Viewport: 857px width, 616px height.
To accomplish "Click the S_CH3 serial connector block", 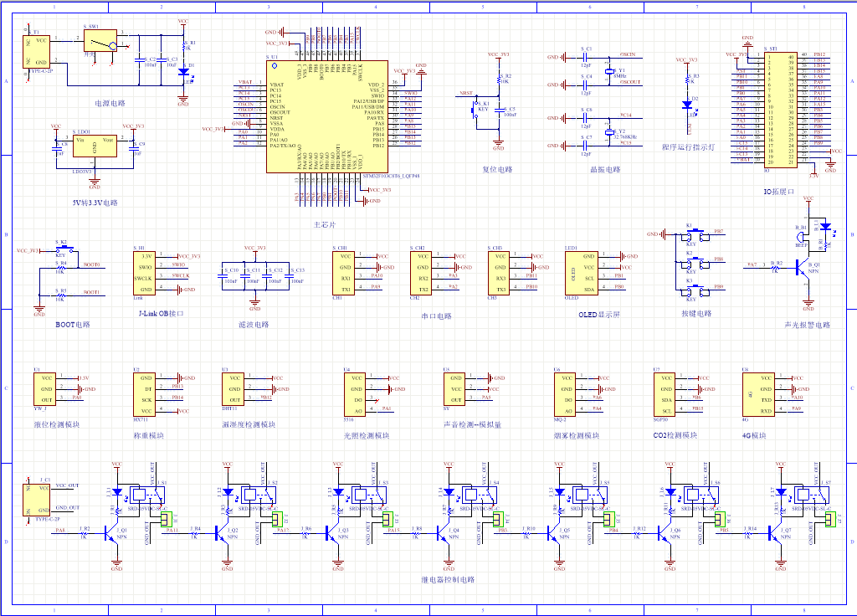I will (499, 273).
